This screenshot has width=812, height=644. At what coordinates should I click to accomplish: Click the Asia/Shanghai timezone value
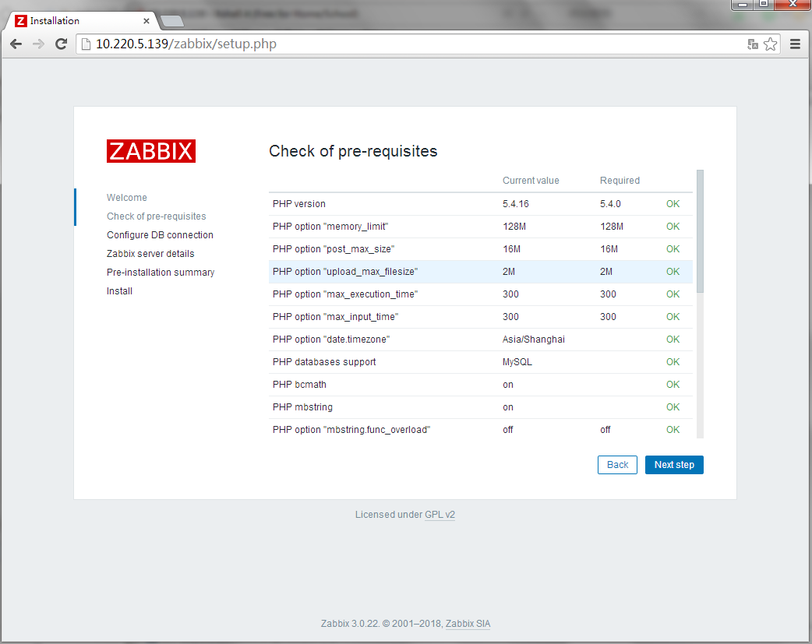[533, 340]
